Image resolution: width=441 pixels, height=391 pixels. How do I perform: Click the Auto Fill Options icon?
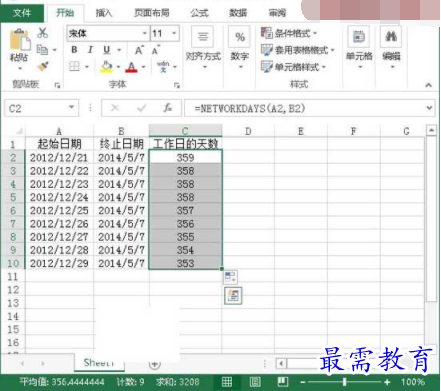[x=230, y=277]
